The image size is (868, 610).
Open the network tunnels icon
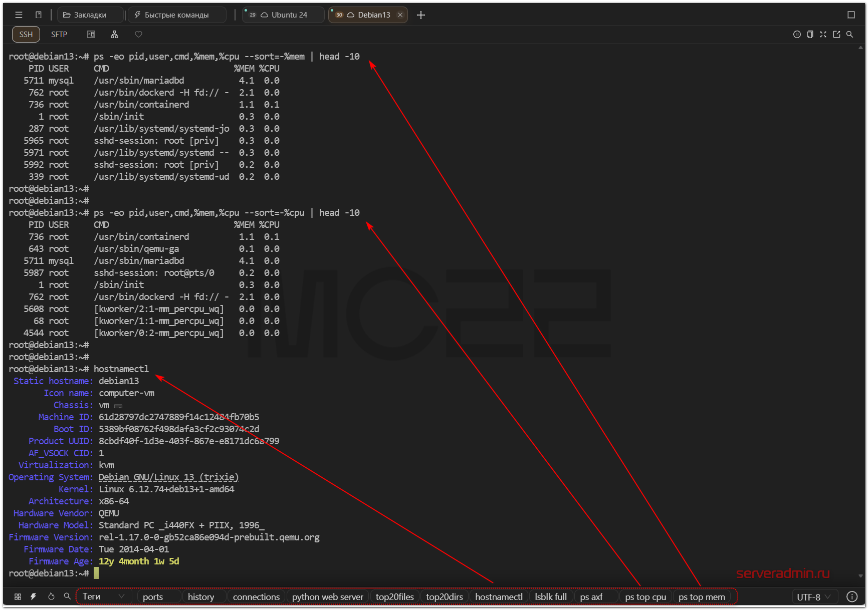115,35
